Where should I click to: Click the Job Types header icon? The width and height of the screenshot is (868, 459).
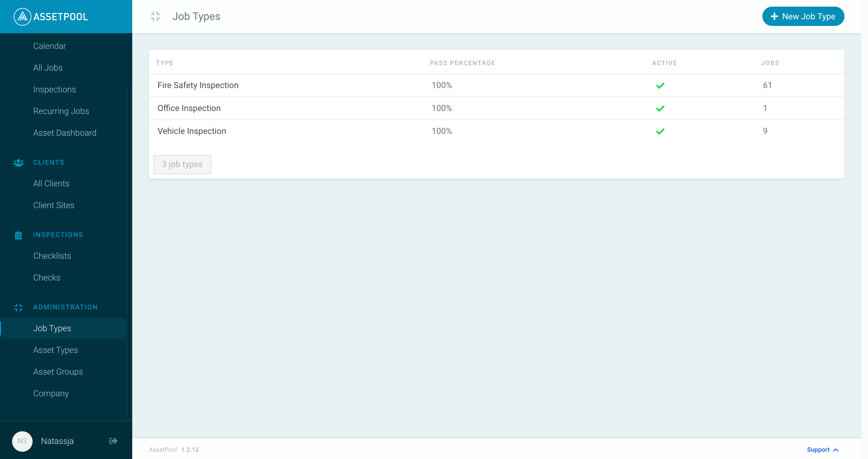click(x=155, y=16)
